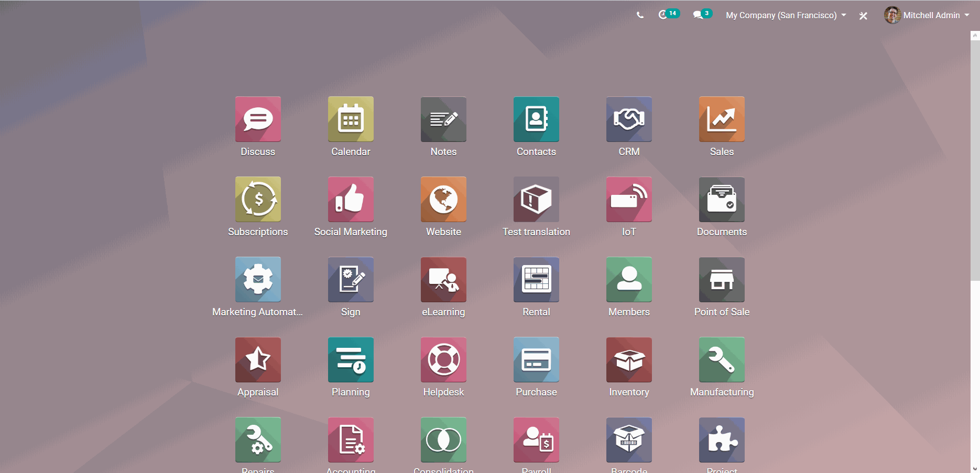Open the Repairs app
This screenshot has width=980, height=473.
coord(258,440)
